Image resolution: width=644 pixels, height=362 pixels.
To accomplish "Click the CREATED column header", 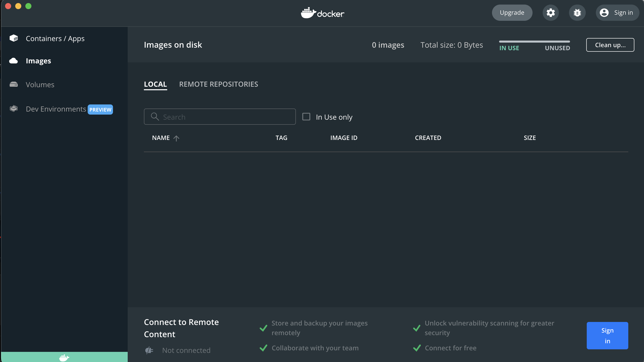I will click(428, 138).
